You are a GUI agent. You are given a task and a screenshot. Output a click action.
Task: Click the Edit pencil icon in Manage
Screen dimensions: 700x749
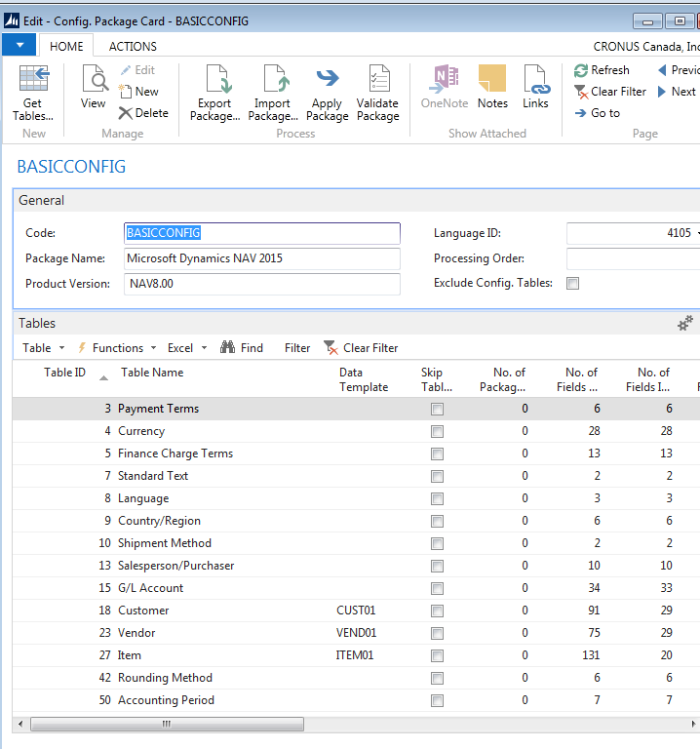click(126, 70)
